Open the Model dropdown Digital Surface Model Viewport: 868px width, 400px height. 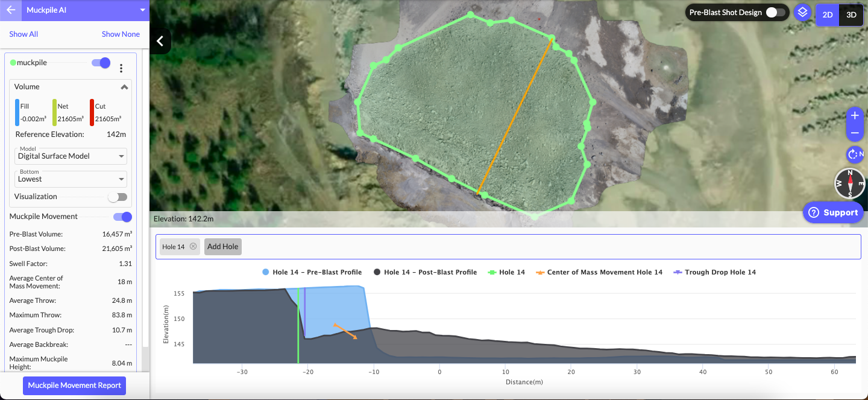(x=71, y=156)
